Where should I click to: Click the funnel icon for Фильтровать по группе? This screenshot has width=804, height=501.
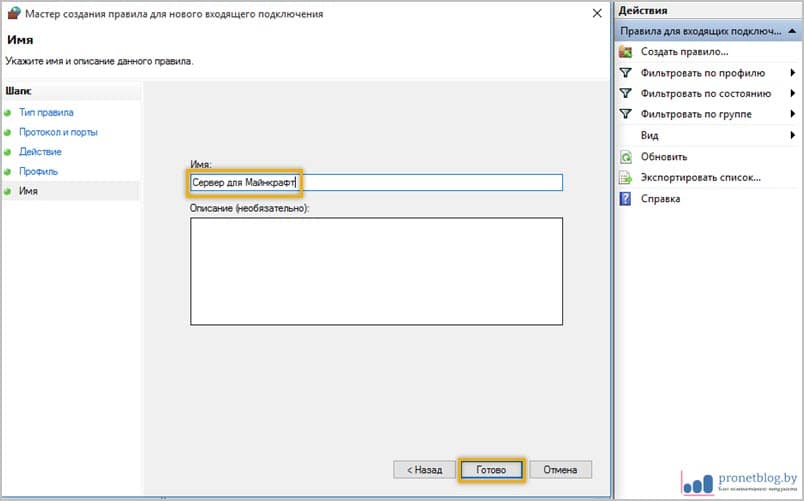(x=626, y=115)
